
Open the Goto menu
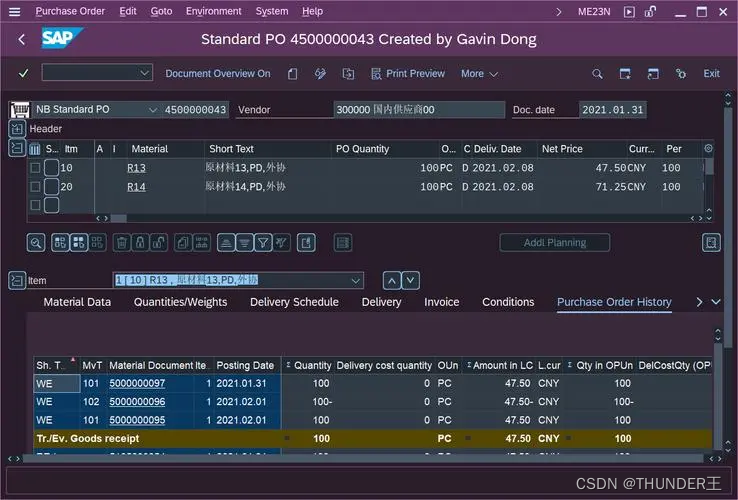[x=161, y=11]
